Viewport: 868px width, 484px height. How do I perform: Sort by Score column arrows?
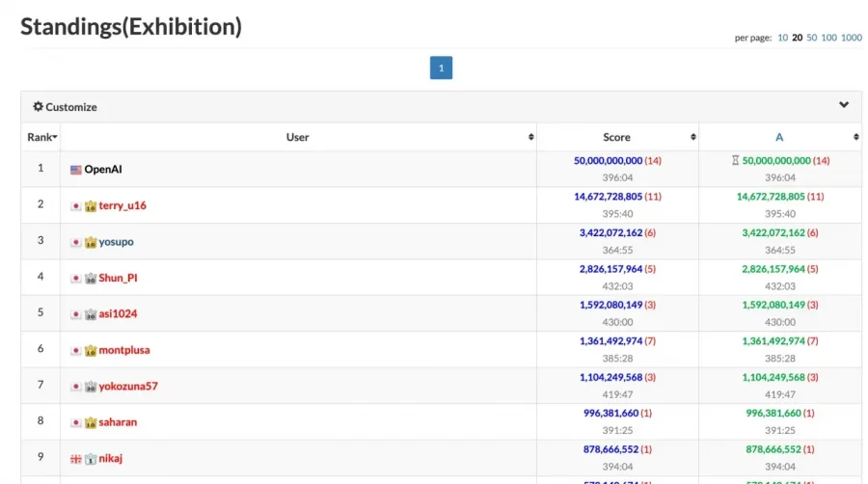point(693,137)
